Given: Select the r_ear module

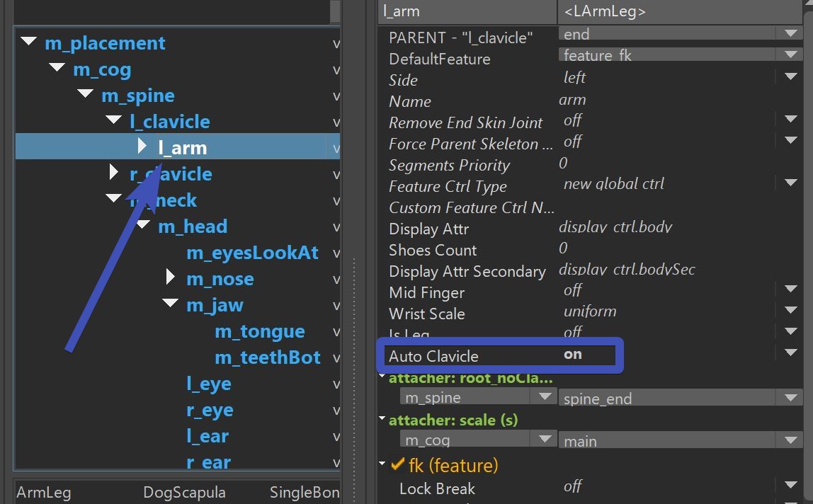Looking at the screenshot, I should point(208,462).
